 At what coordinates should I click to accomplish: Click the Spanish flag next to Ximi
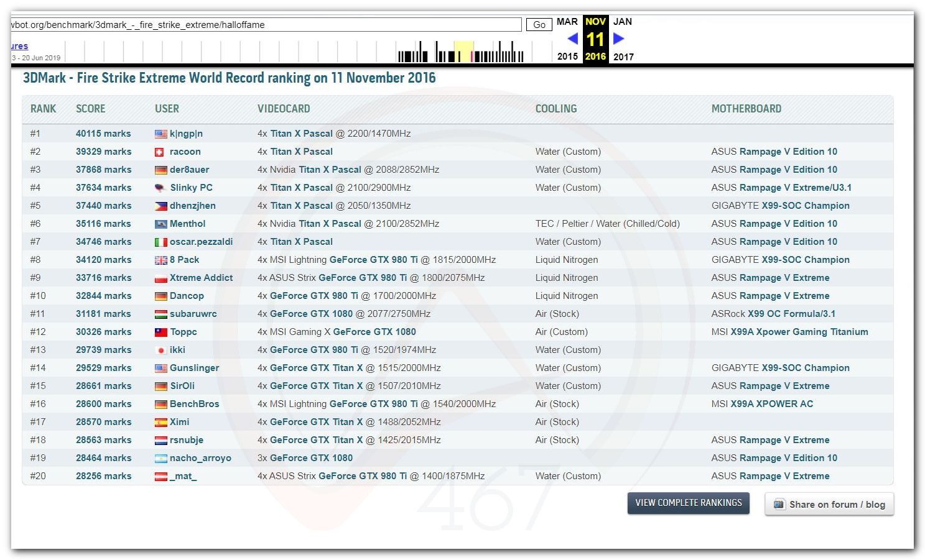[x=161, y=422]
